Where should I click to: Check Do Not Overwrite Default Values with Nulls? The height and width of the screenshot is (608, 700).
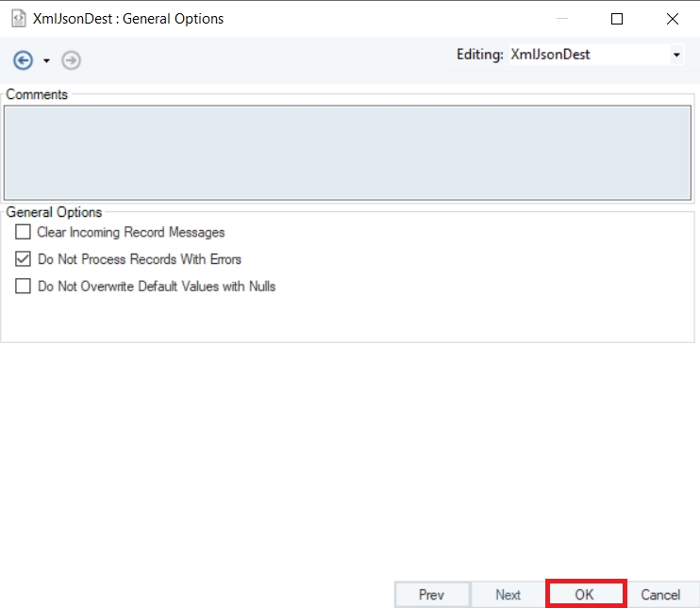pos(23,286)
